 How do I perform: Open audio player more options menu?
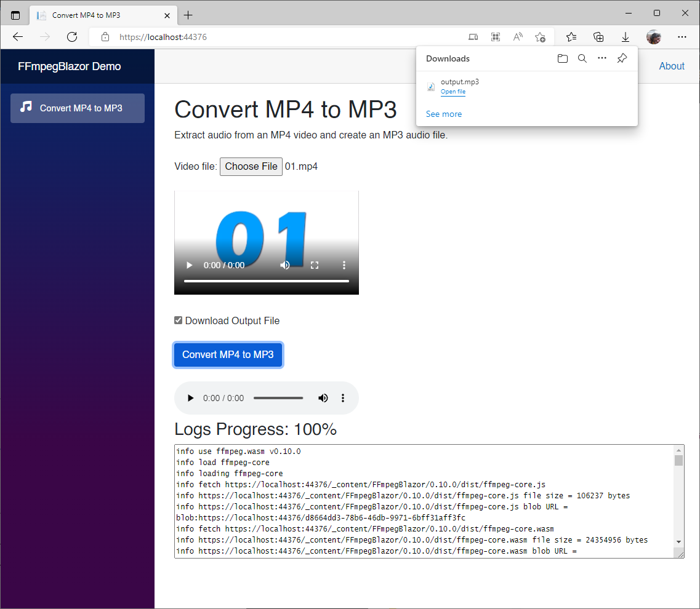coord(343,398)
